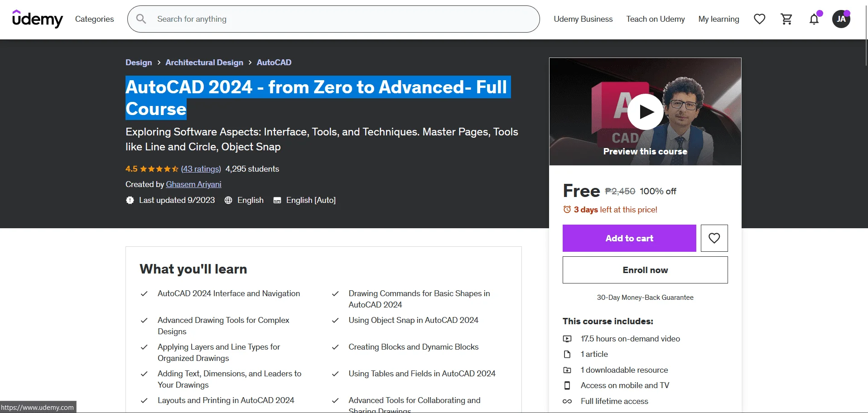The height and width of the screenshot is (413, 868).
Task: Click the search magnifier icon
Action: [141, 19]
